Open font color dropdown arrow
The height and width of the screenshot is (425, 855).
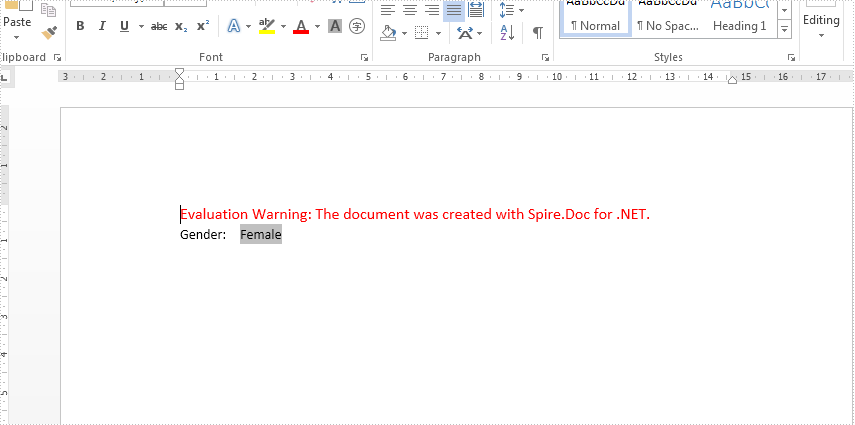[x=317, y=26]
